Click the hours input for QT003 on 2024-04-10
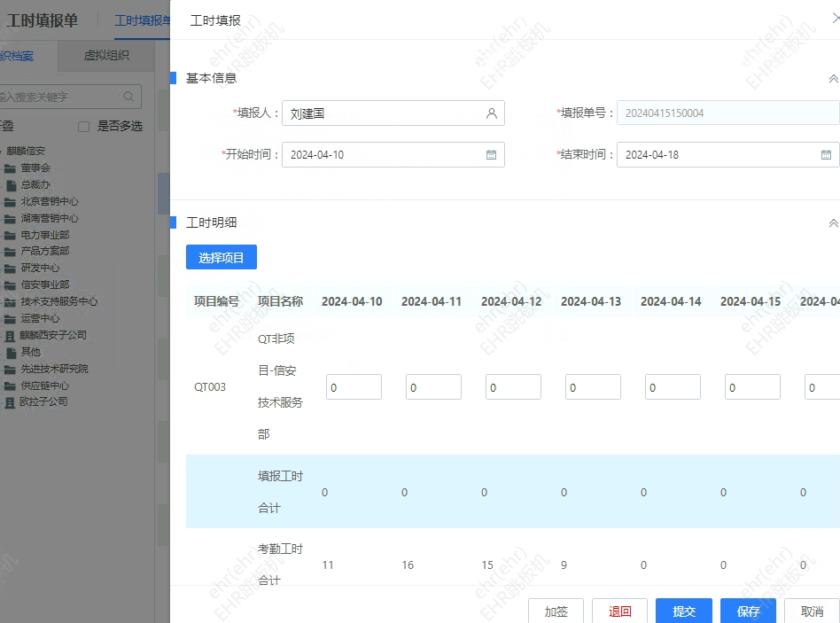The width and height of the screenshot is (840, 623). (x=354, y=386)
